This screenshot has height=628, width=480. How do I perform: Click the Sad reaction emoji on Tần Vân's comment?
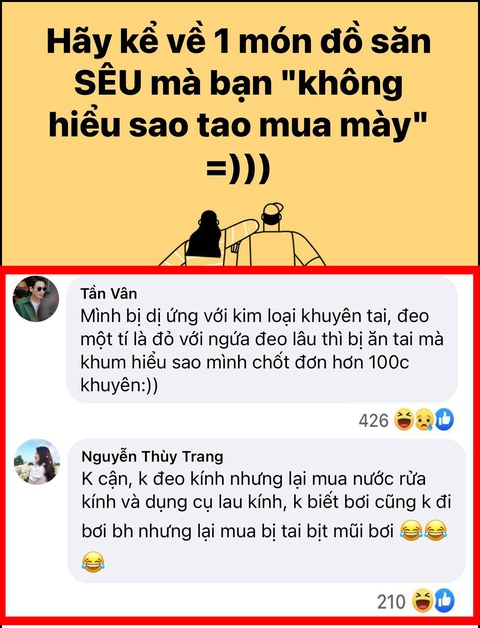[424, 421]
